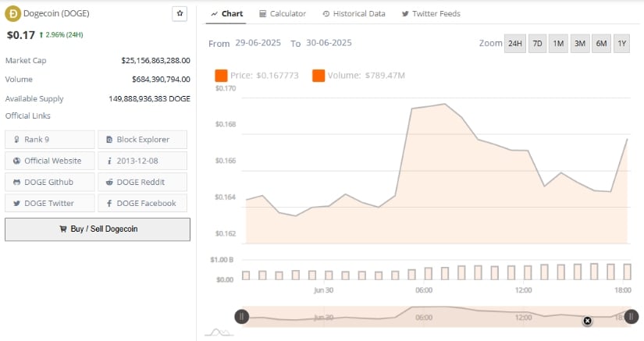This screenshot has height=341, width=644.
Task: Click the shopping cart icon in Buy / Sell button
Action: [x=63, y=229]
